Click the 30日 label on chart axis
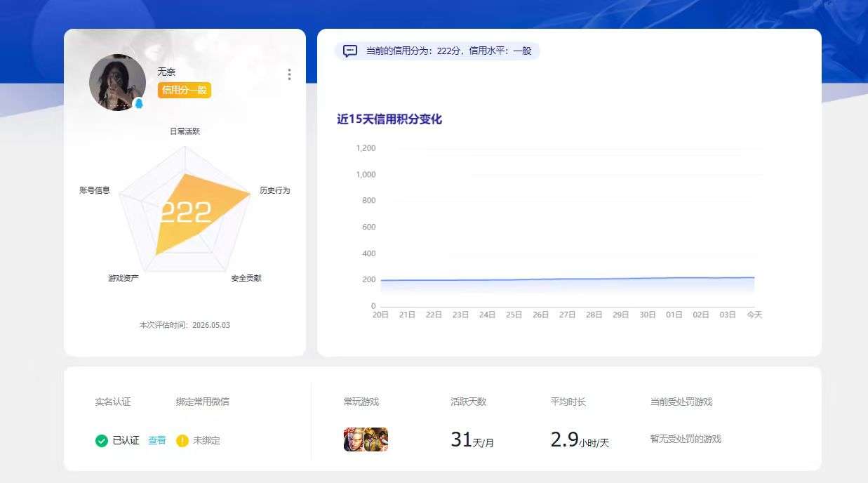The width and height of the screenshot is (868, 483). (648, 315)
